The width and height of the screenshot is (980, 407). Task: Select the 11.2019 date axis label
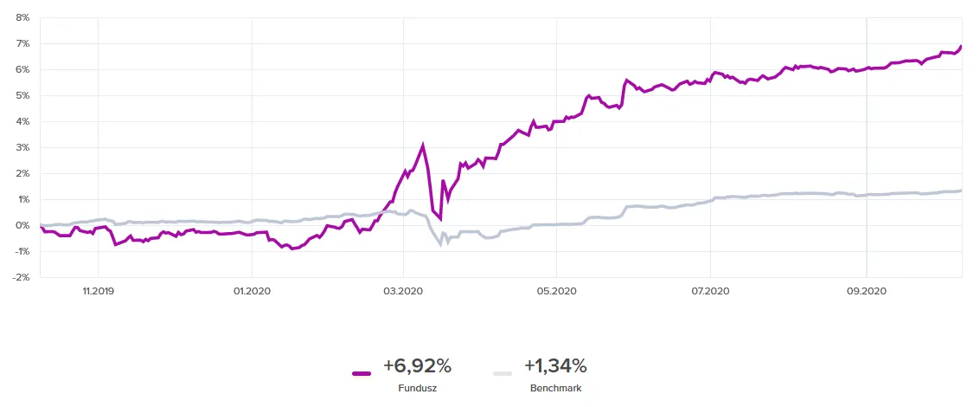point(98,292)
